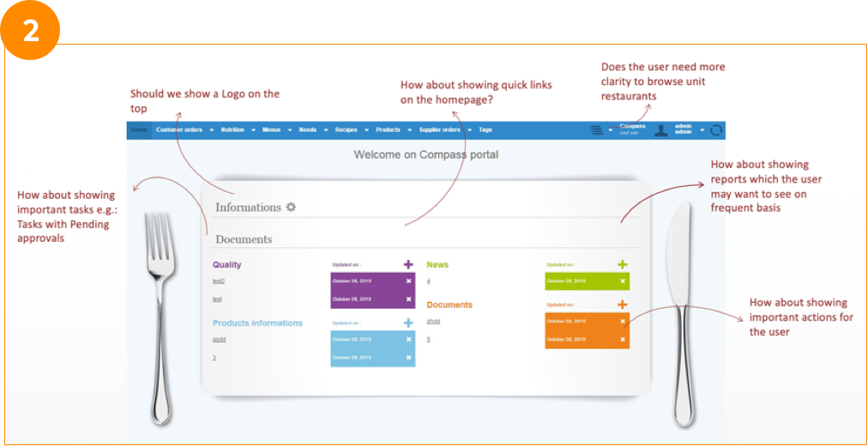Open the Tags menu item
868x446 pixels.
[485, 130]
